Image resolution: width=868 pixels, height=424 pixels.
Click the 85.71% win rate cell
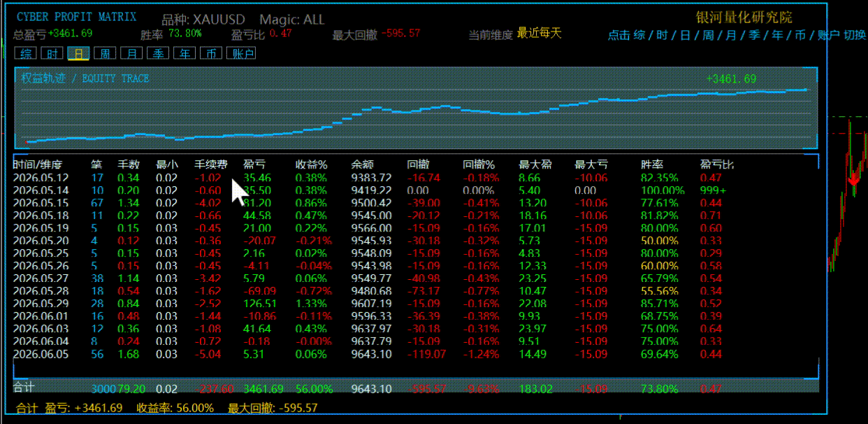pos(660,304)
